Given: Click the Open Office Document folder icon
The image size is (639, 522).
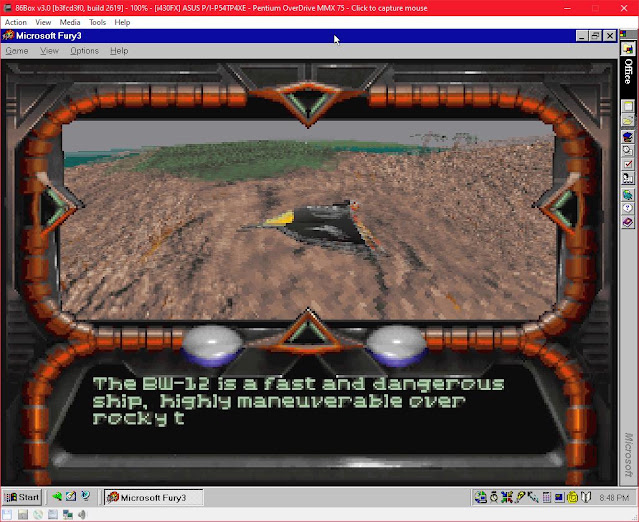Looking at the screenshot, I should [628, 121].
